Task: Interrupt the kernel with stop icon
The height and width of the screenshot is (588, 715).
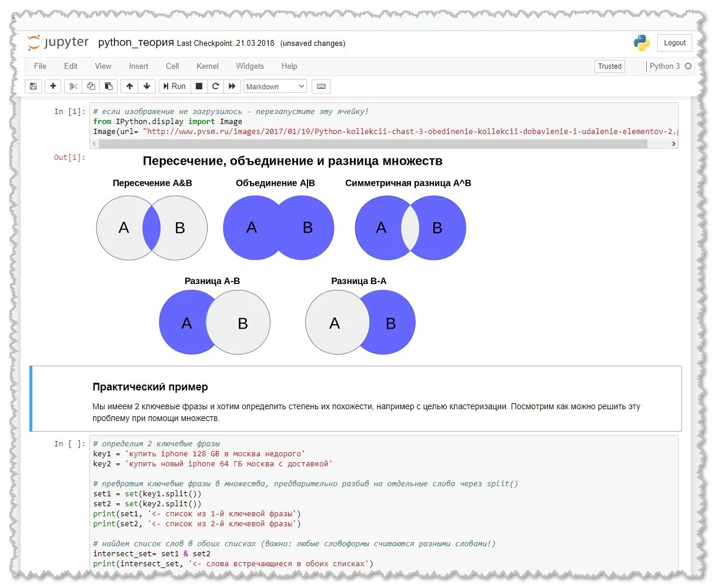Action: [199, 86]
